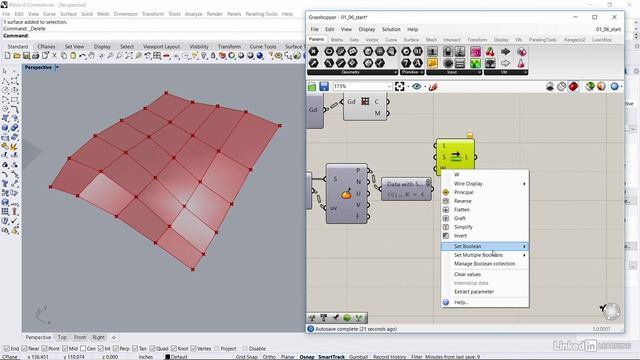Viewport: 640px width, 360px height.
Task: Toggle Ortho in status bar
Action: 269,357
